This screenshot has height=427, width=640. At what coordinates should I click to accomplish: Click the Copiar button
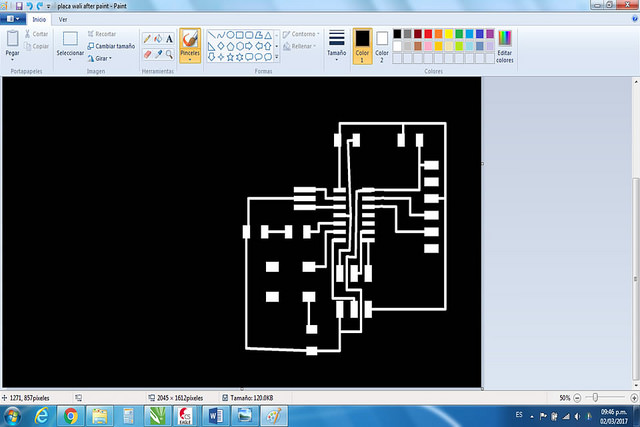(x=36, y=46)
